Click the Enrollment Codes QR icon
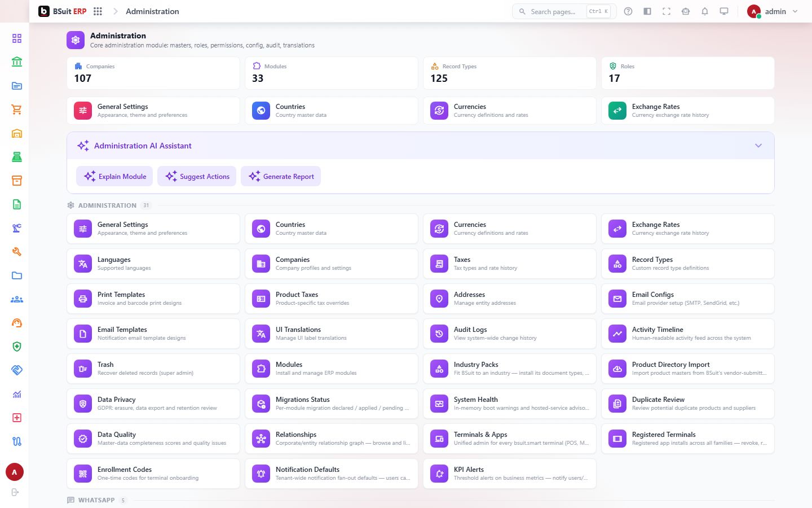 [83, 474]
